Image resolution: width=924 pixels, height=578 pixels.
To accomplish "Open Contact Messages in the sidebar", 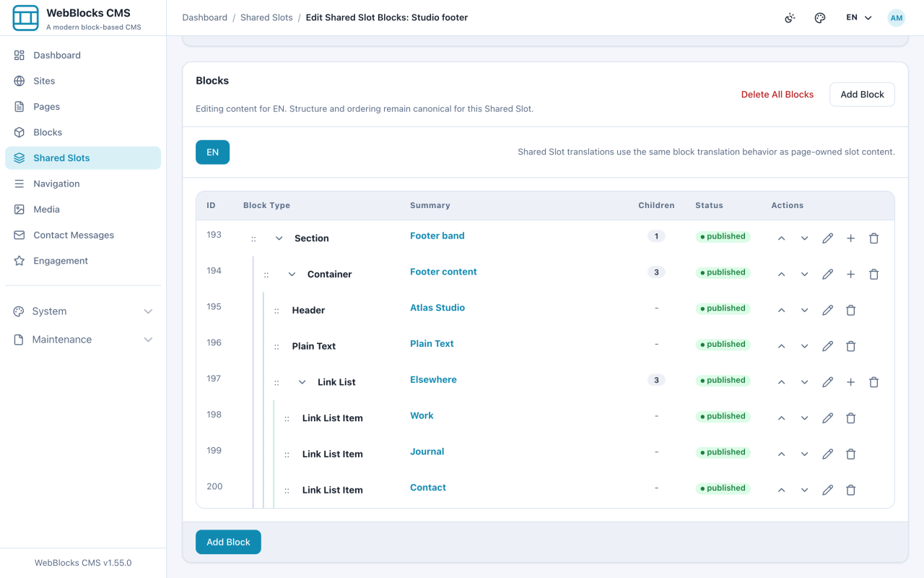I will [83, 235].
